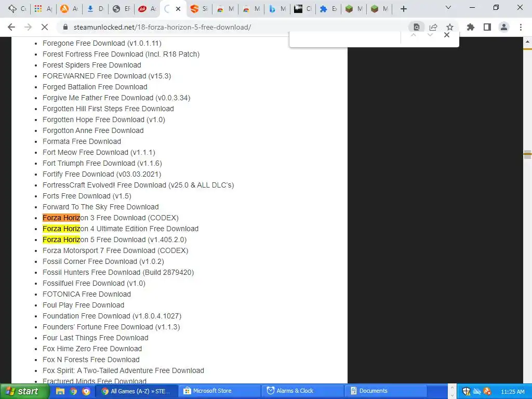Open Forgotten Hope Free Download link
Viewport: 532px width, 399px height.
click(104, 119)
